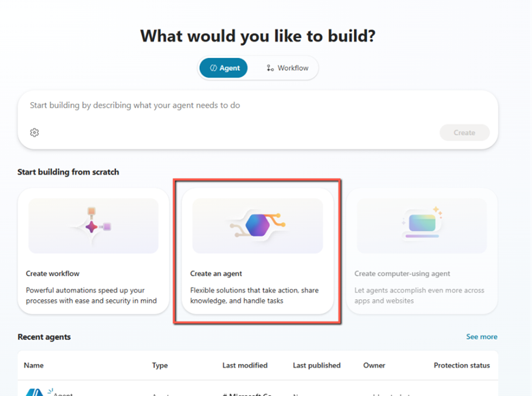Sort by Last published column header

point(316,365)
